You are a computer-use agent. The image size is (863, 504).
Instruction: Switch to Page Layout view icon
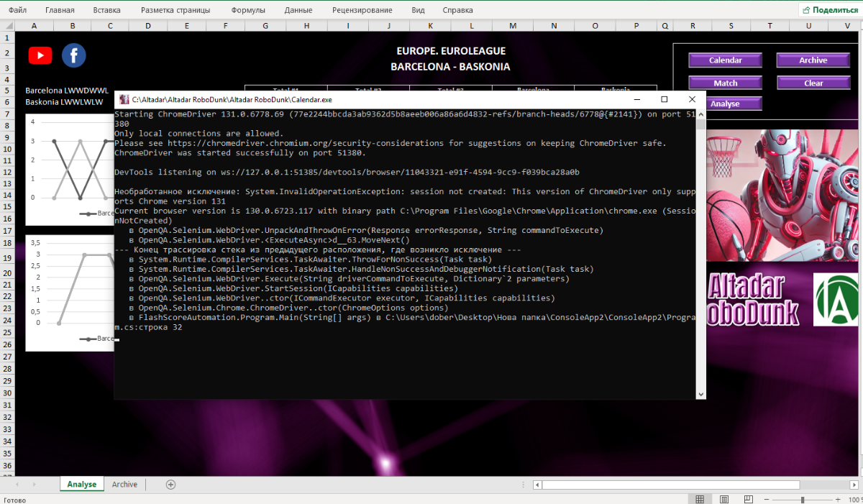click(723, 499)
